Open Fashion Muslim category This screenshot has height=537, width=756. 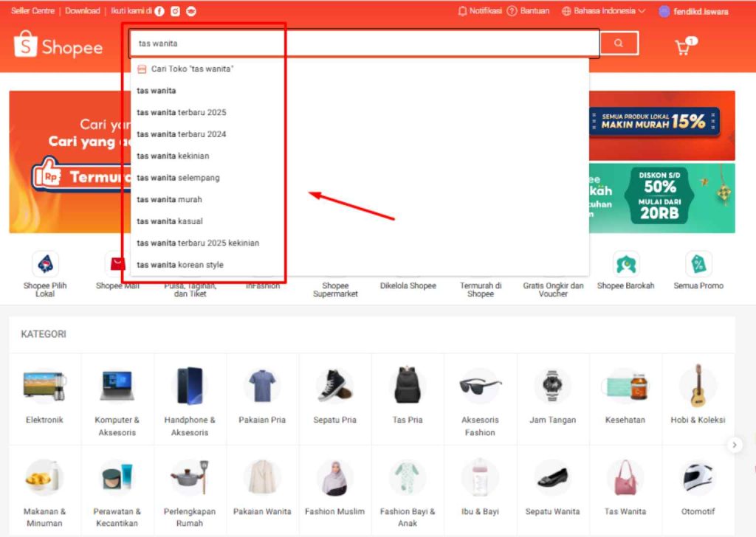click(x=335, y=491)
